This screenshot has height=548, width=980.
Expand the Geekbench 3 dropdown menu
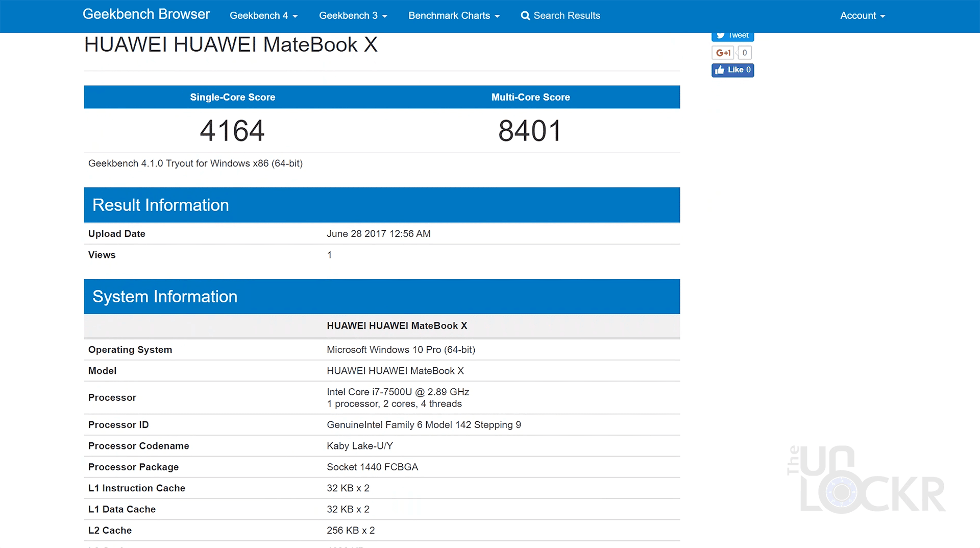point(353,16)
